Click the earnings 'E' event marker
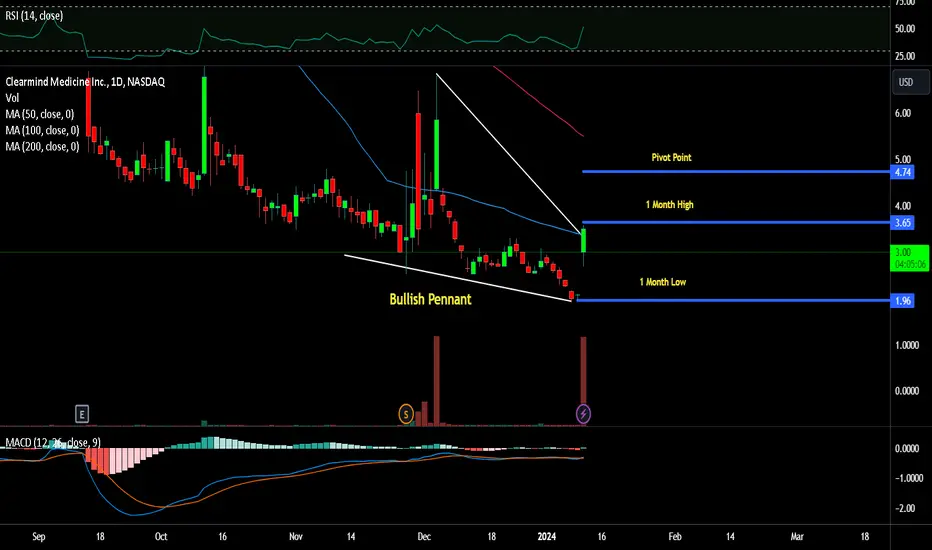 (82, 414)
